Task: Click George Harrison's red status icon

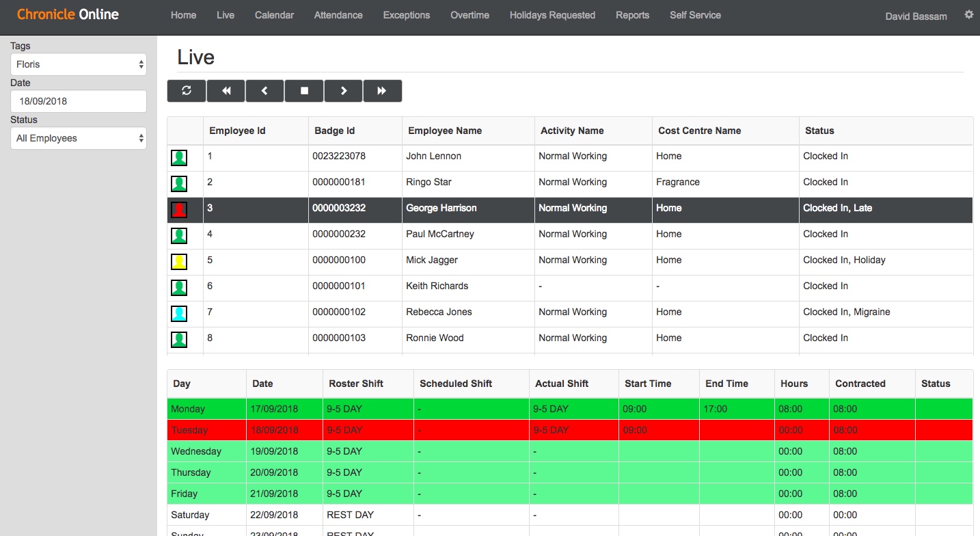Action: point(179,210)
